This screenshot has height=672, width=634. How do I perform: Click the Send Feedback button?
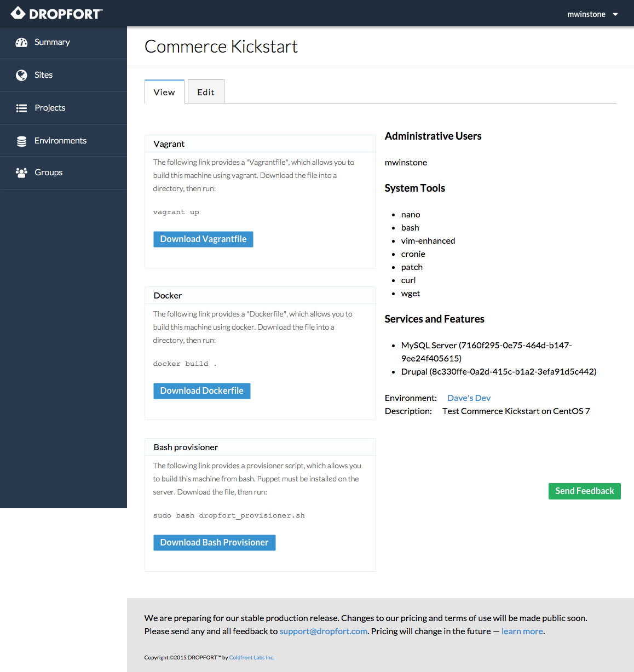(x=585, y=491)
